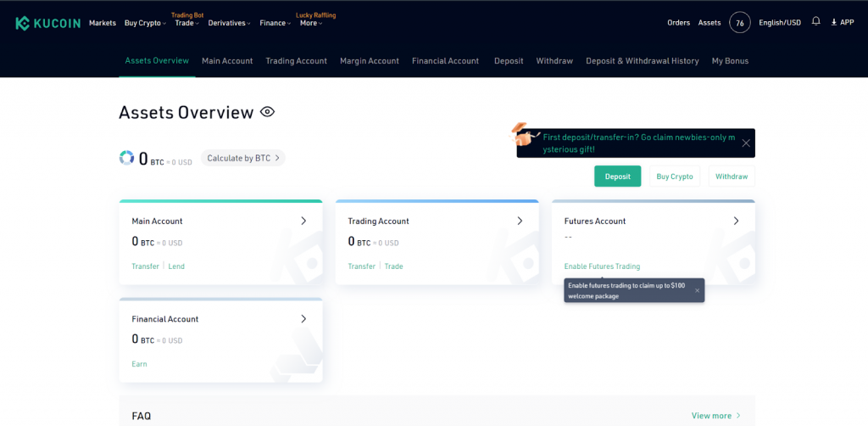Click the Trading Account card title
Image resolution: width=868 pixels, height=426 pixels.
[x=379, y=221]
